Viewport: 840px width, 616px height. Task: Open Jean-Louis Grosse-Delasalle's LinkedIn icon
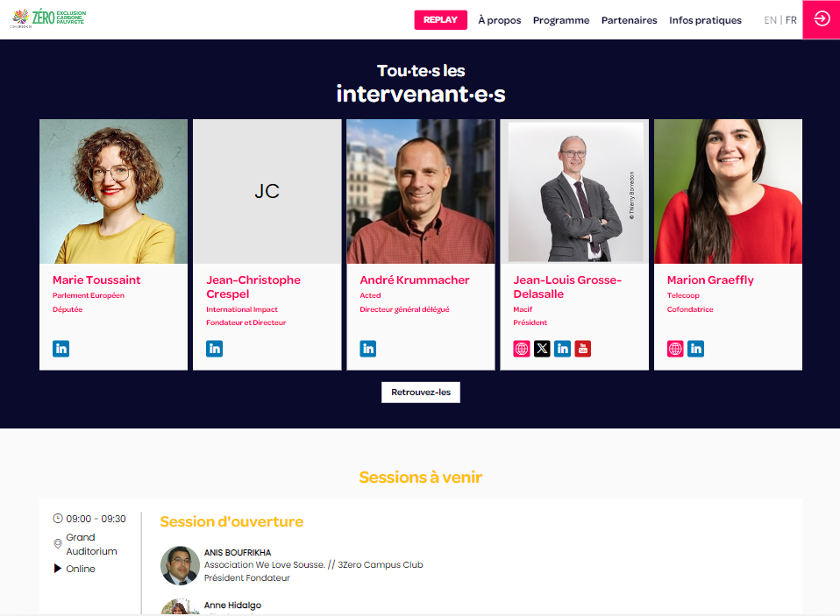point(563,349)
